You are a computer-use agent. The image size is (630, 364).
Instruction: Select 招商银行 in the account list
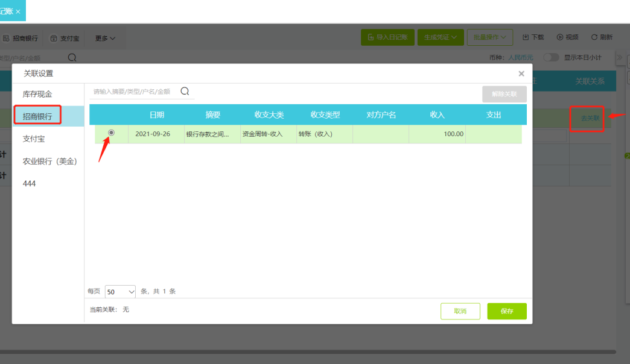48,116
